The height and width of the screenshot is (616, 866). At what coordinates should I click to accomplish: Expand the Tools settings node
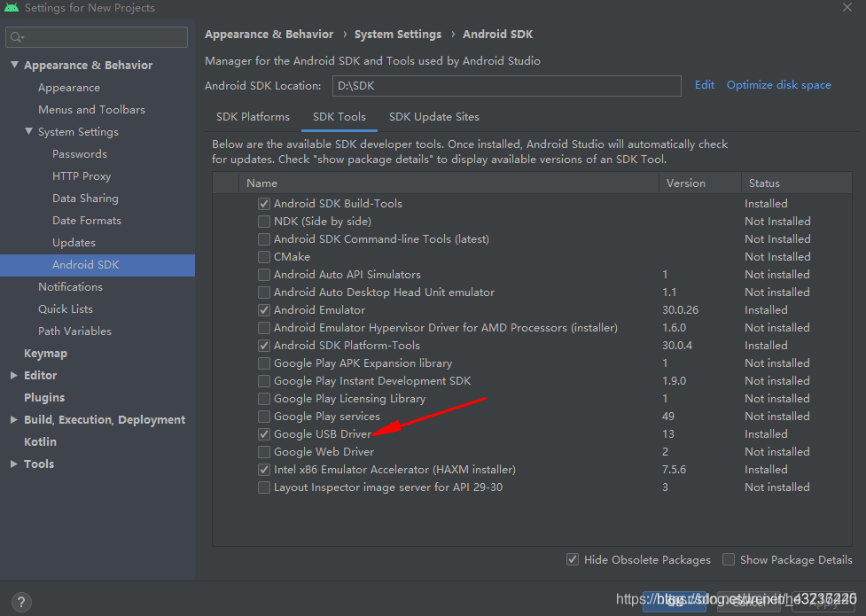click(14, 464)
